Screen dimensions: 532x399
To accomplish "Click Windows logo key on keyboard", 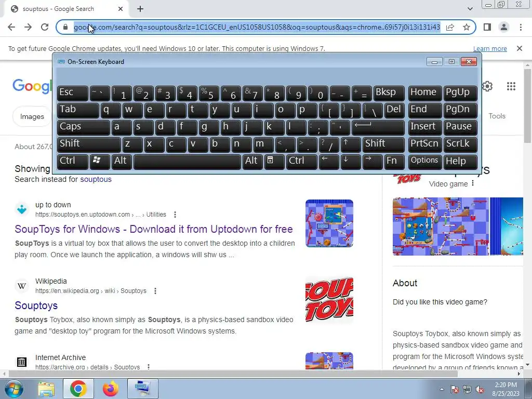I will click(x=100, y=162).
